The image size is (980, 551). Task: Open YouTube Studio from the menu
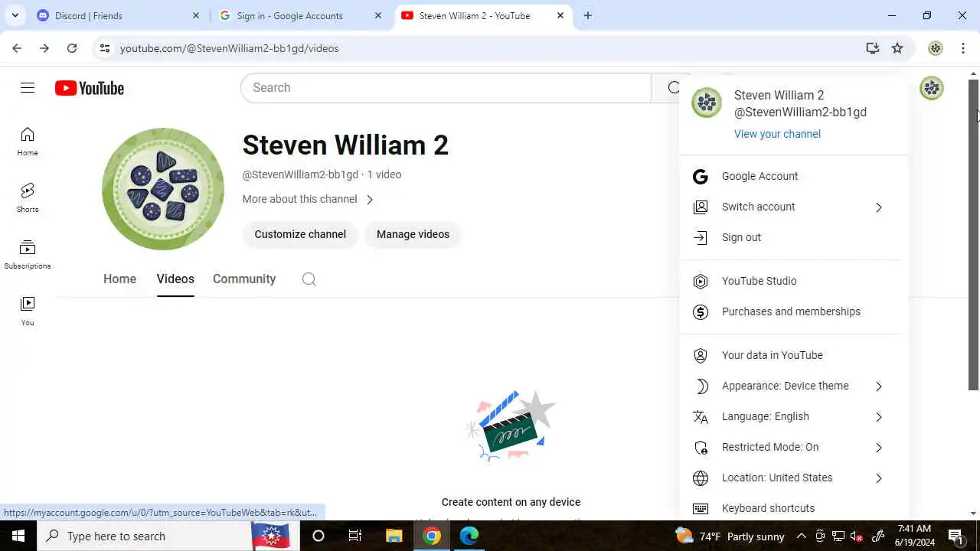793,281
